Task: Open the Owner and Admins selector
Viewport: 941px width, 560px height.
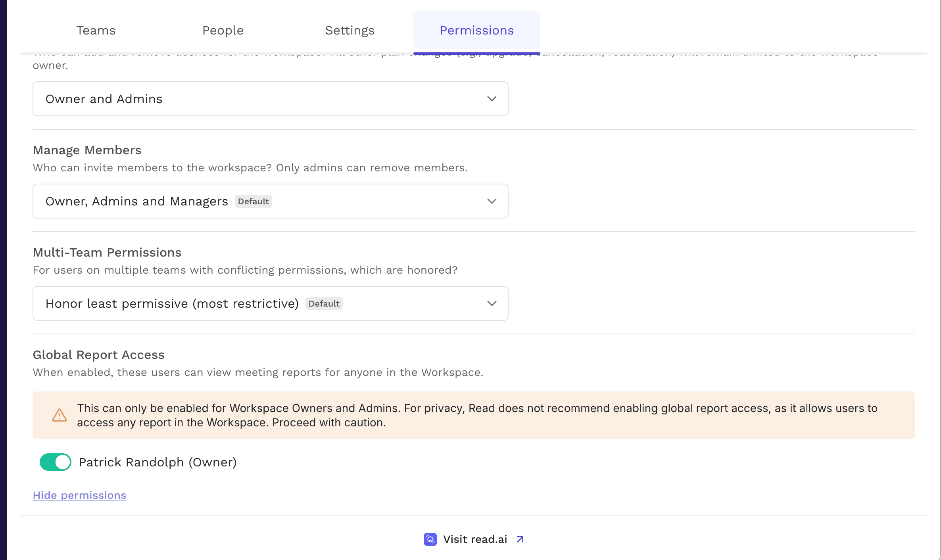Action: tap(270, 99)
